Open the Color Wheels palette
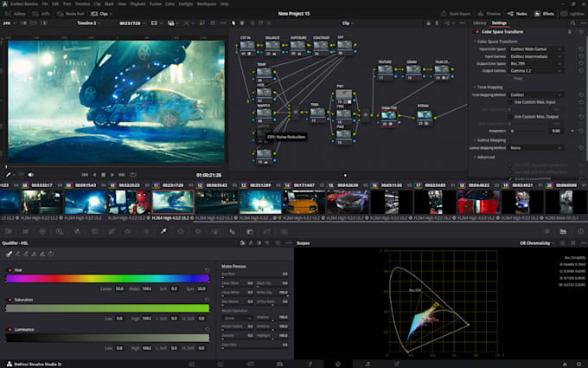This screenshot has width=588, height=368. coord(42,231)
